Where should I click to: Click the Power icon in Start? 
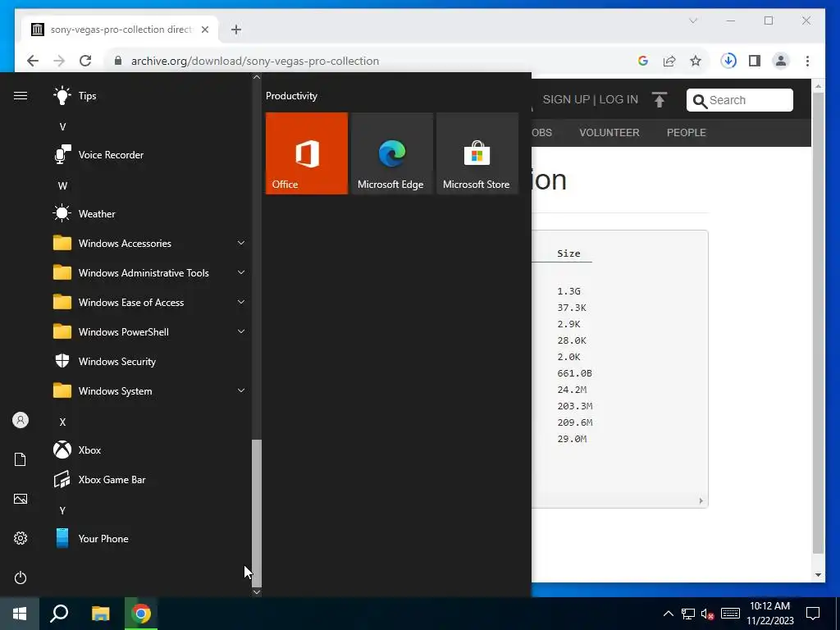coord(21,577)
